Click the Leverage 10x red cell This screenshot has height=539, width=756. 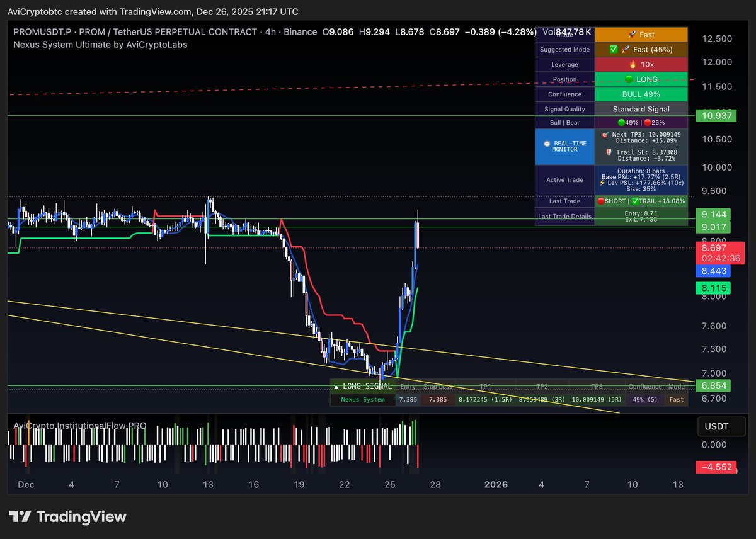[641, 64]
